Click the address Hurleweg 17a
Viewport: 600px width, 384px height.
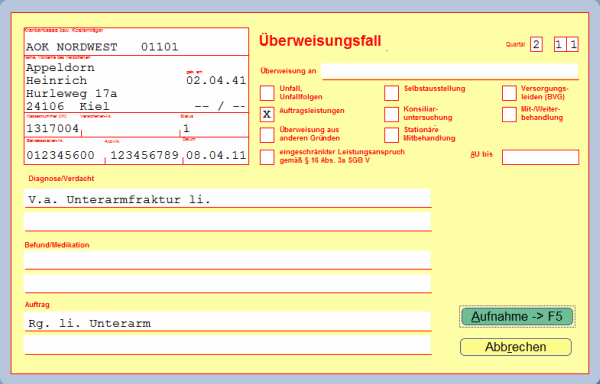(x=72, y=93)
